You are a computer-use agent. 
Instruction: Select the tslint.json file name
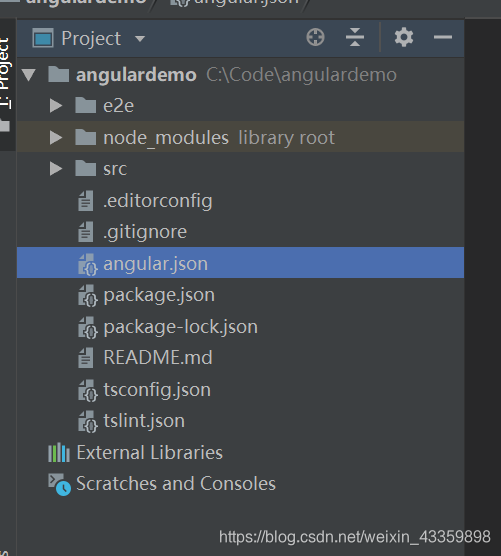coord(144,421)
